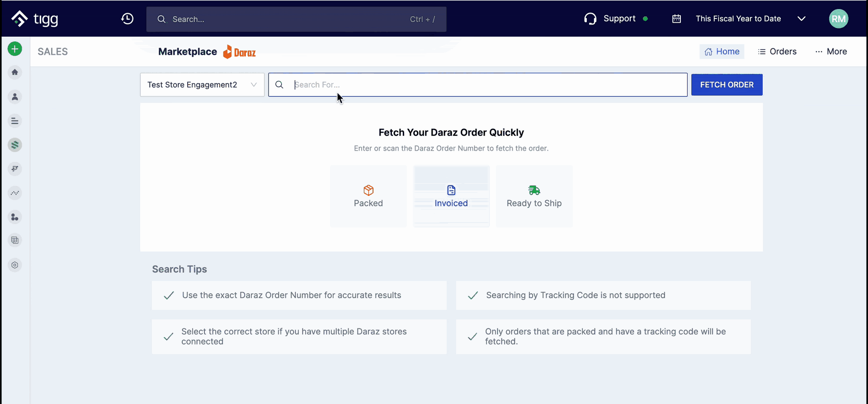Click the green plus create button
Screen dimensions: 868x404
pos(15,48)
